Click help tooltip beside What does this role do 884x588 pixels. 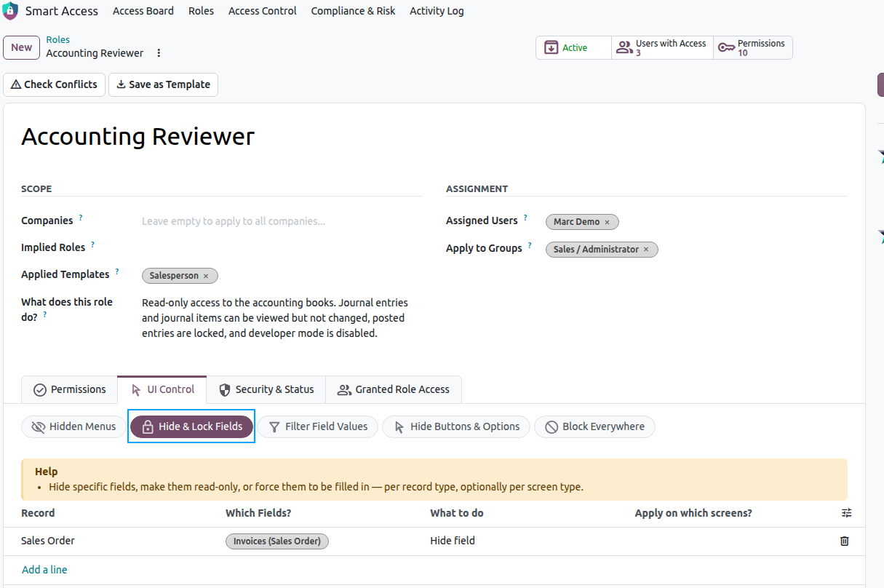coord(45,314)
